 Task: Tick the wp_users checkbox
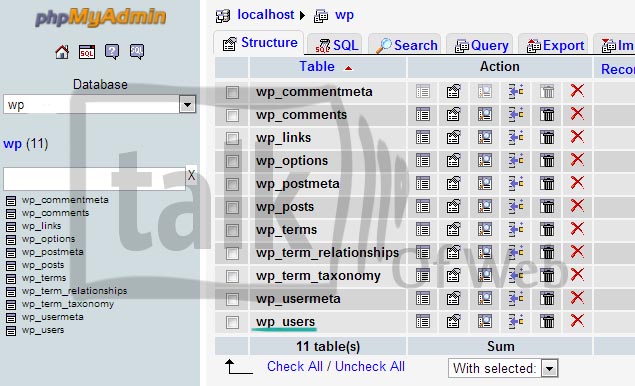(232, 322)
